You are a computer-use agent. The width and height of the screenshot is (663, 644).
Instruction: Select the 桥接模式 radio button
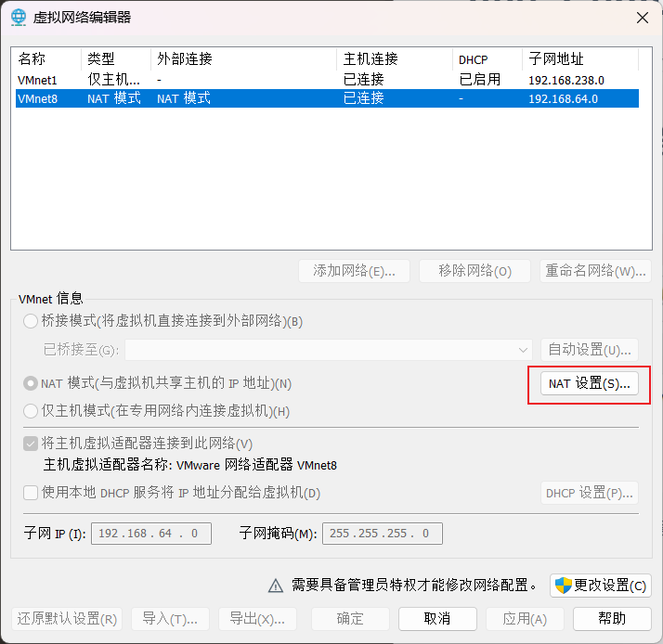[31, 321]
